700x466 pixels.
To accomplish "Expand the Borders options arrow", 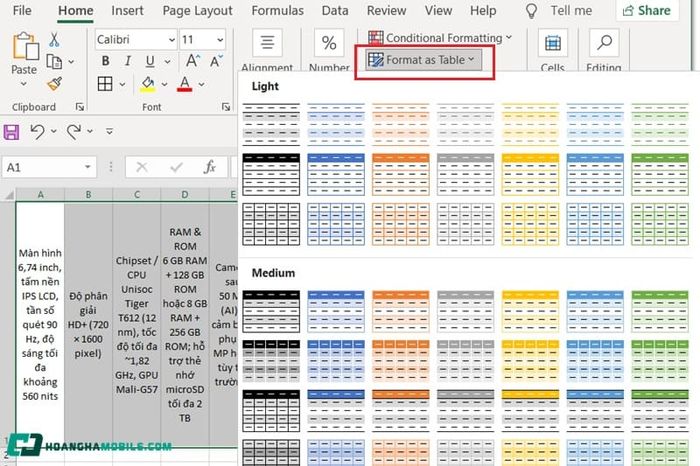I will pyautogui.click(x=122, y=84).
